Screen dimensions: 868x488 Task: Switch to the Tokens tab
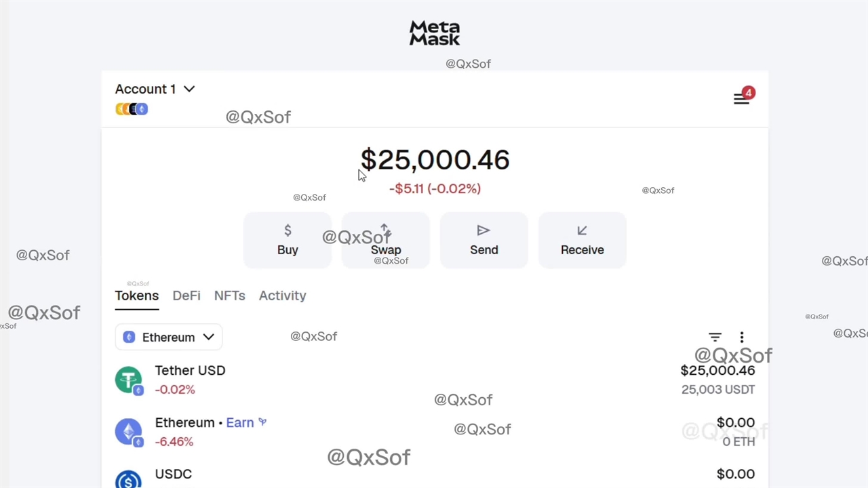pos(136,296)
